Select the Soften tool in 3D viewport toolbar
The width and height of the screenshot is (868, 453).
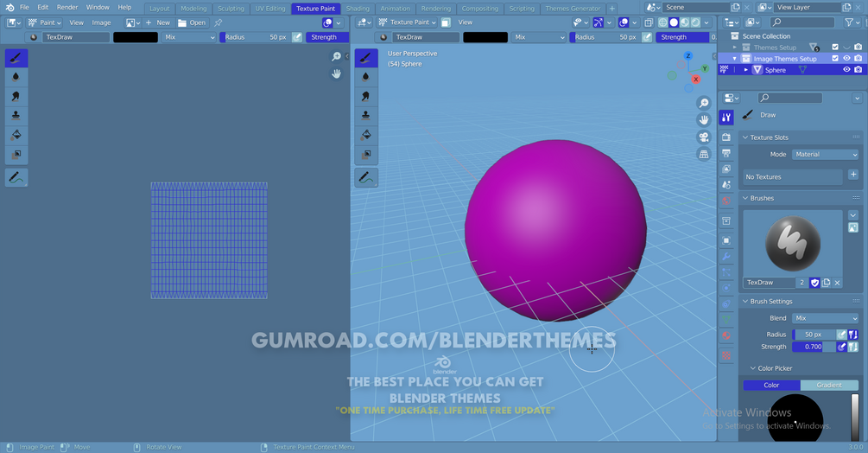[x=366, y=77]
